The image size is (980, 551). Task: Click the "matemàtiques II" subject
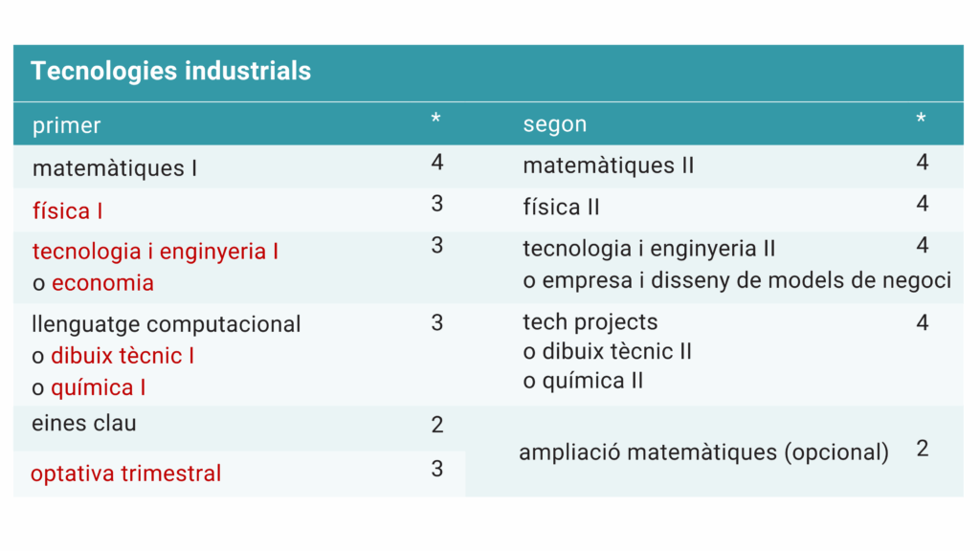[609, 165]
